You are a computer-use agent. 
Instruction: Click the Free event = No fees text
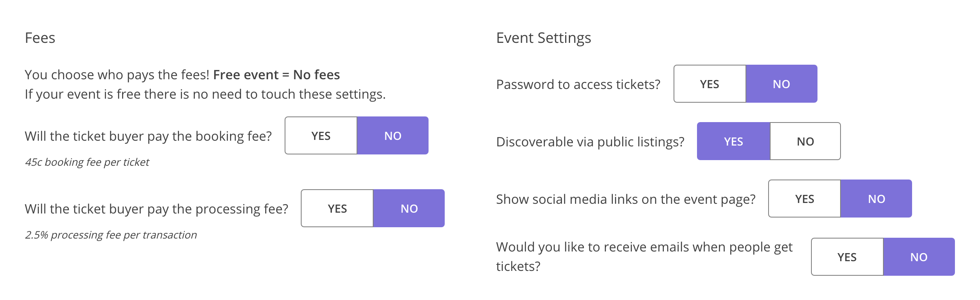click(x=277, y=74)
